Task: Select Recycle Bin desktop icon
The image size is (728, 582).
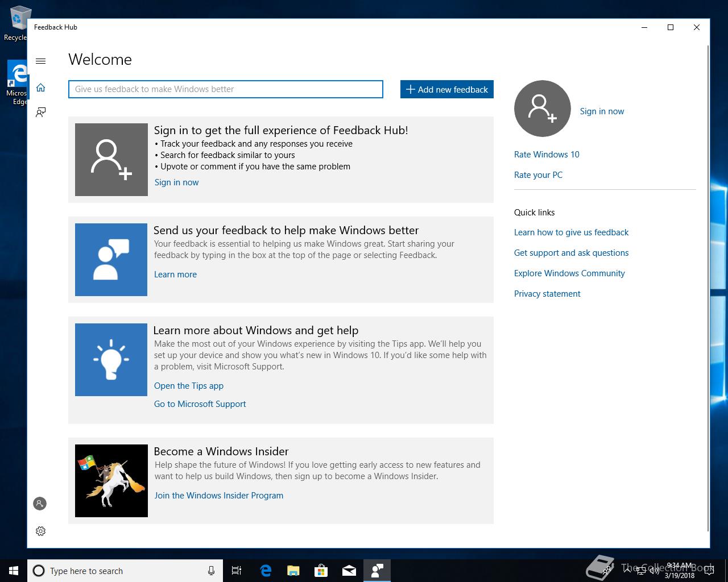Action: tap(16, 24)
